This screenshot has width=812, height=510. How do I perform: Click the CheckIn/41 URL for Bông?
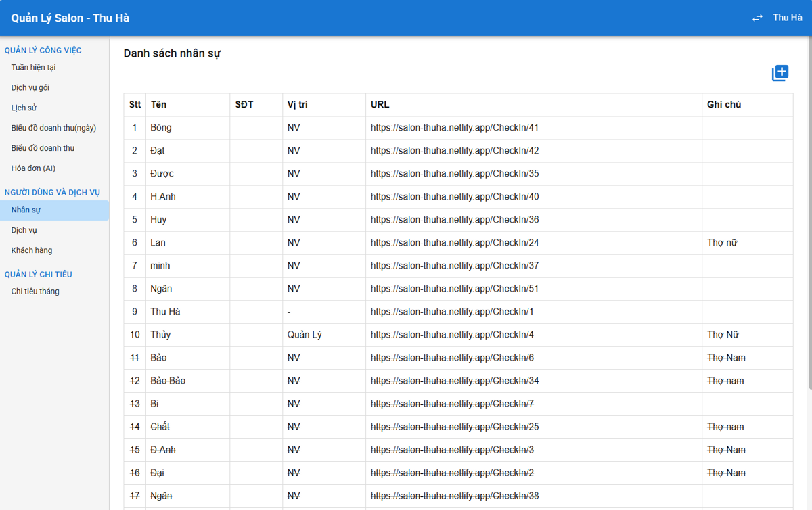pyautogui.click(x=455, y=128)
